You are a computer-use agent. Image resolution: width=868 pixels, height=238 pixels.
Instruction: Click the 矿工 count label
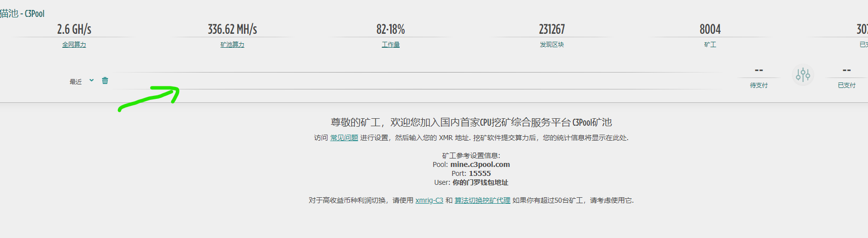point(710,45)
